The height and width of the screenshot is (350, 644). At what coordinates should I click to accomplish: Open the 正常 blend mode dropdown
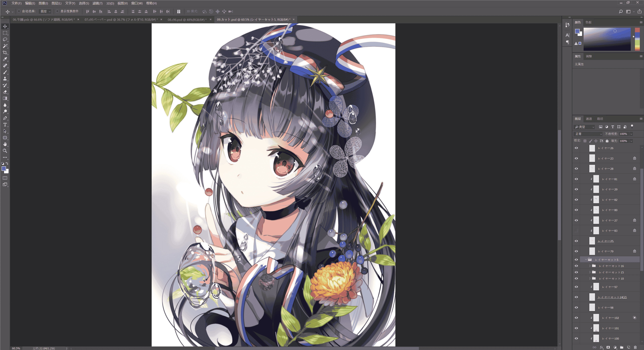[x=588, y=134]
